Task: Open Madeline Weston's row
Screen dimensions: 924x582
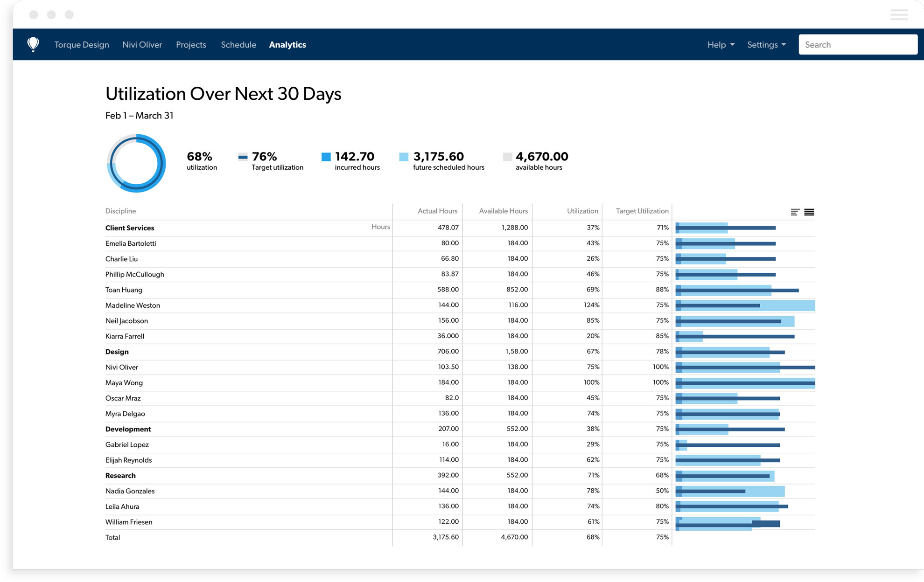Action: point(133,305)
